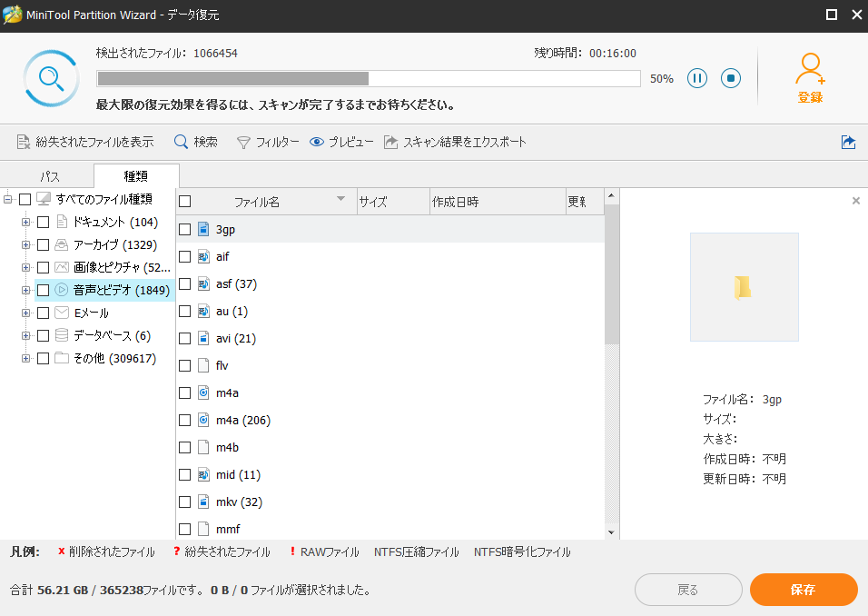Expand the 音声とビデオ (1849) node
This screenshot has width=868, height=616.
25,290
